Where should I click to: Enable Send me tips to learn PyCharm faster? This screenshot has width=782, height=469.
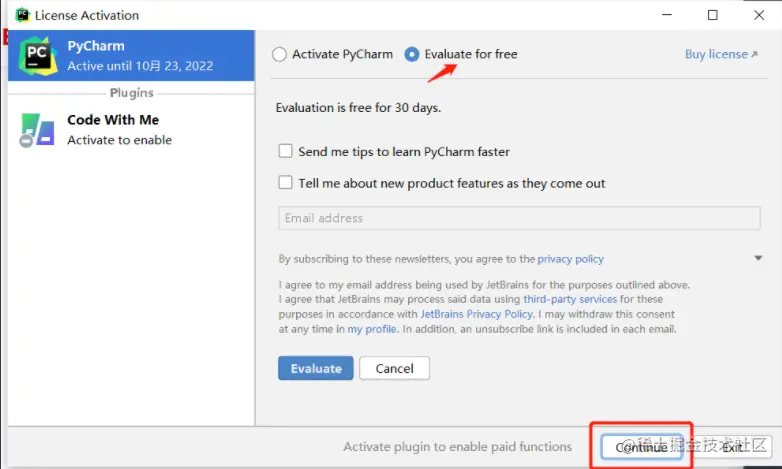coord(285,151)
